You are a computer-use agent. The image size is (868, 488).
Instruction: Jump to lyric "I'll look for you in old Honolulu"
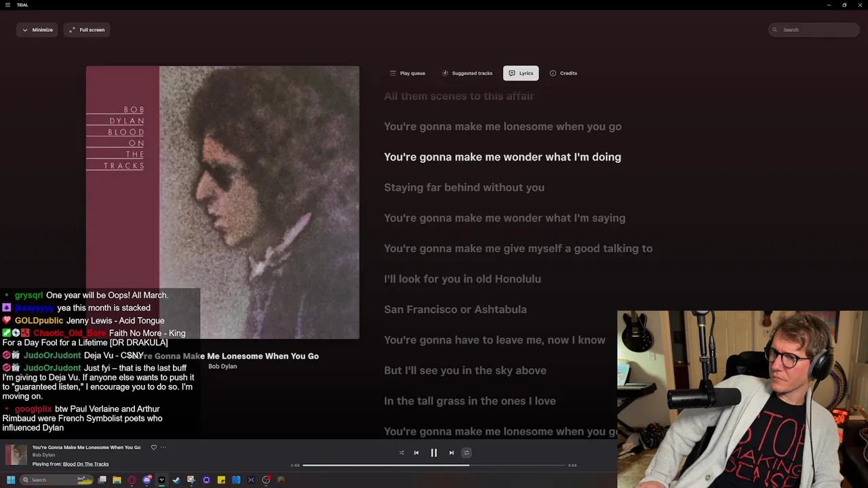[x=462, y=279]
